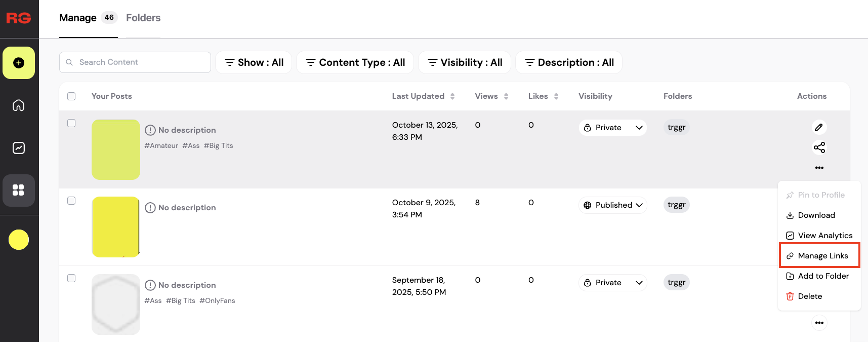Open the analytics chart sidebar icon
This screenshot has height=342, width=868.
(x=19, y=148)
